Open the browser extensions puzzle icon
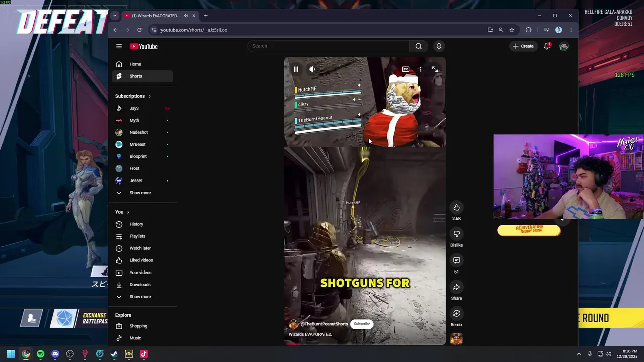Screen dimensions: 644x362 [x=528, y=30]
